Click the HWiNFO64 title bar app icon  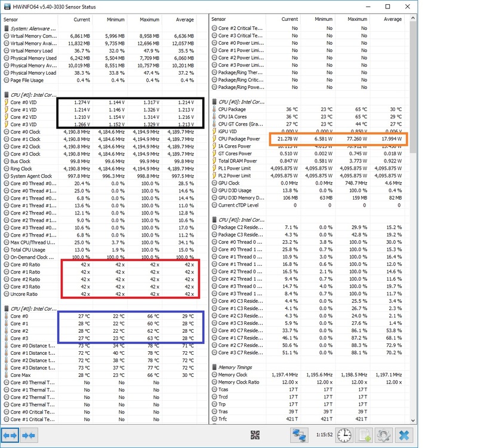7,7
